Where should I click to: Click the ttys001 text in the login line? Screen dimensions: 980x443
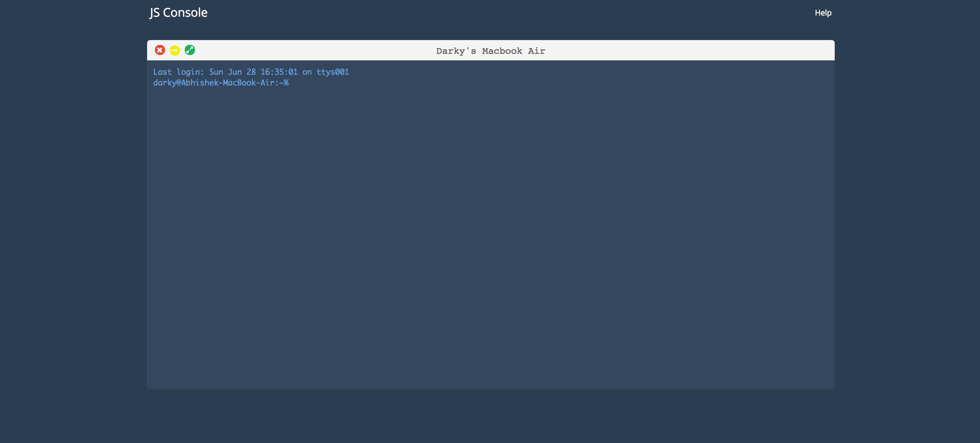coord(332,72)
